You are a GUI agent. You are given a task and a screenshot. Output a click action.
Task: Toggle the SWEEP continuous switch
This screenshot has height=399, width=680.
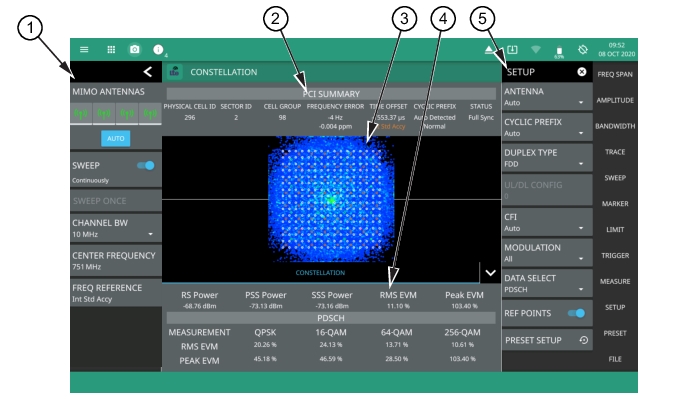tap(146, 166)
